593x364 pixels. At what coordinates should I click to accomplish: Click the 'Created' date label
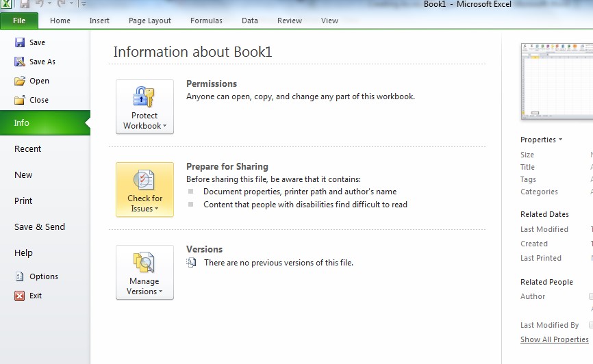(x=534, y=244)
